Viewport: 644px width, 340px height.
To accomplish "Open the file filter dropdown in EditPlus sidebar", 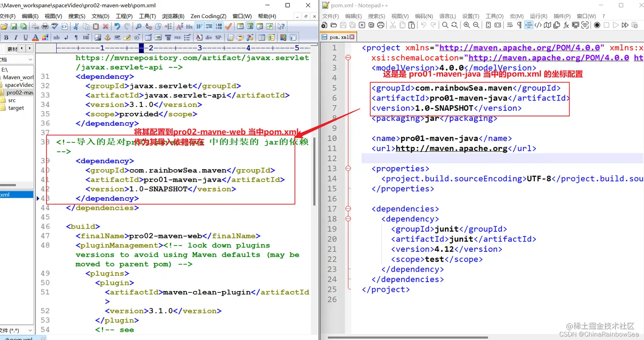I will pos(30,330).
